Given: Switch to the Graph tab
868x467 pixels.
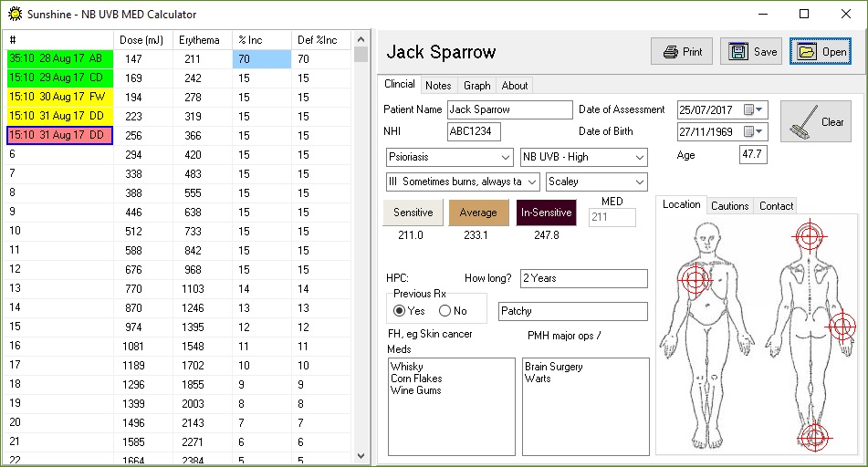Looking at the screenshot, I should coord(476,86).
